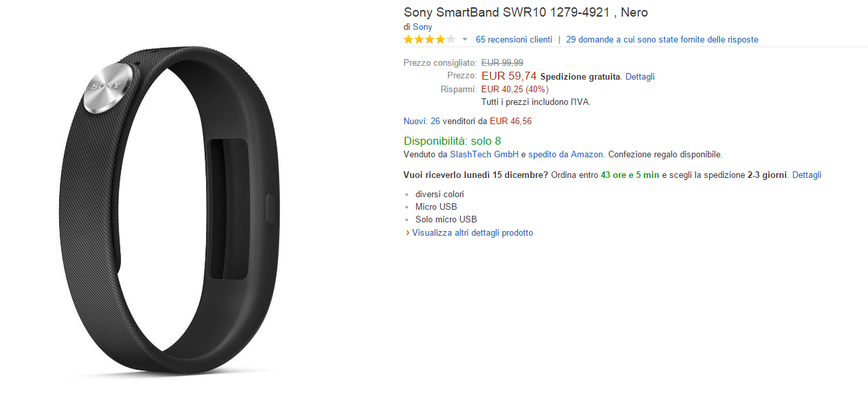868x413 pixels.
Task: Select the fifth half-filled star icon
Action: point(452,39)
